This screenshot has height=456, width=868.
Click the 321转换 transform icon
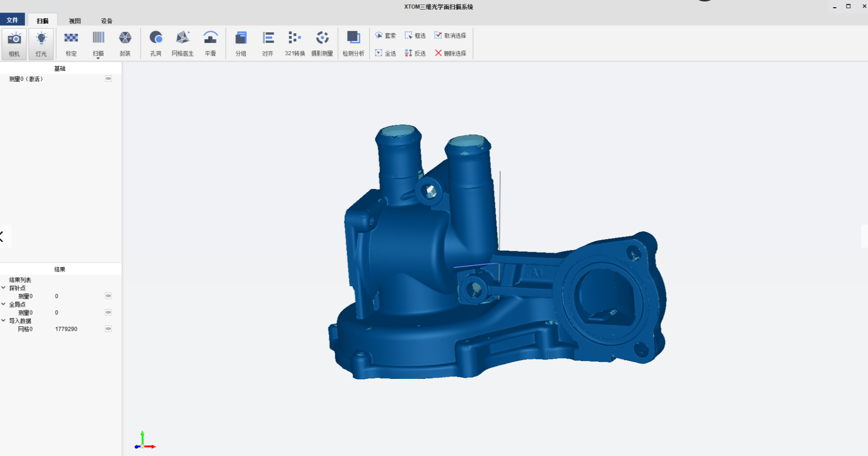click(x=294, y=39)
